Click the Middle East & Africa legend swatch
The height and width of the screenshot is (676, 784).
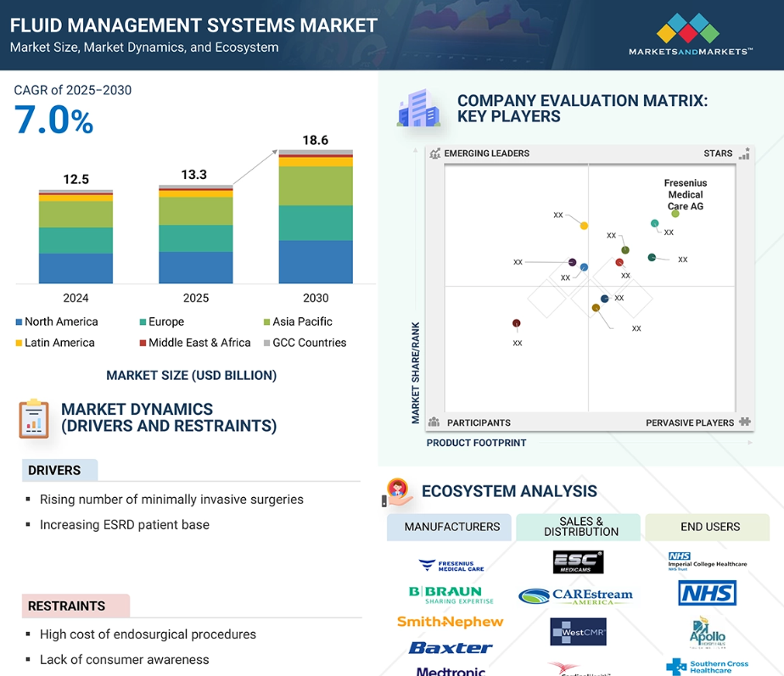coord(143,343)
